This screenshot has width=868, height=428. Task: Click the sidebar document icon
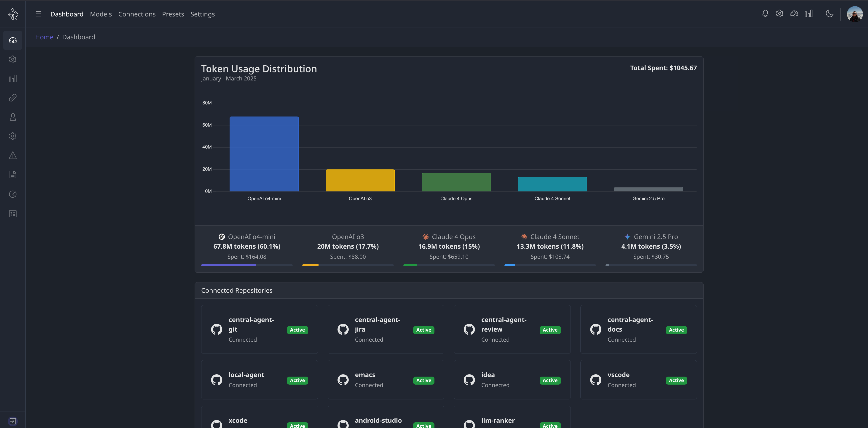(13, 174)
